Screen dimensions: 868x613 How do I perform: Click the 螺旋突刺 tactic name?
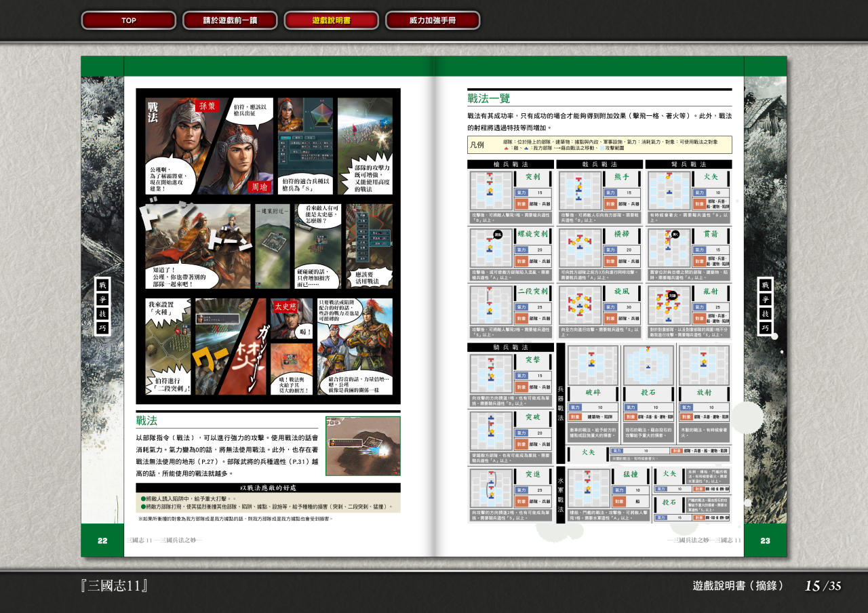pos(532,234)
